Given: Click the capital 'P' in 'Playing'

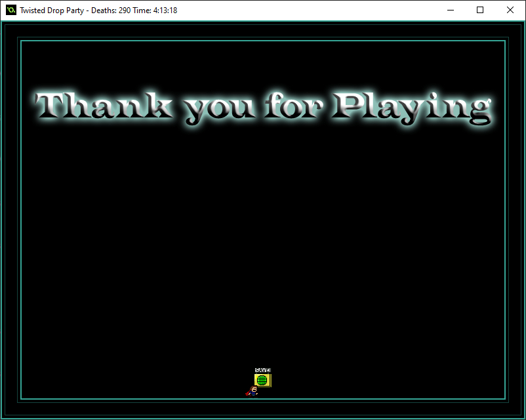Looking at the screenshot, I should (348, 106).
